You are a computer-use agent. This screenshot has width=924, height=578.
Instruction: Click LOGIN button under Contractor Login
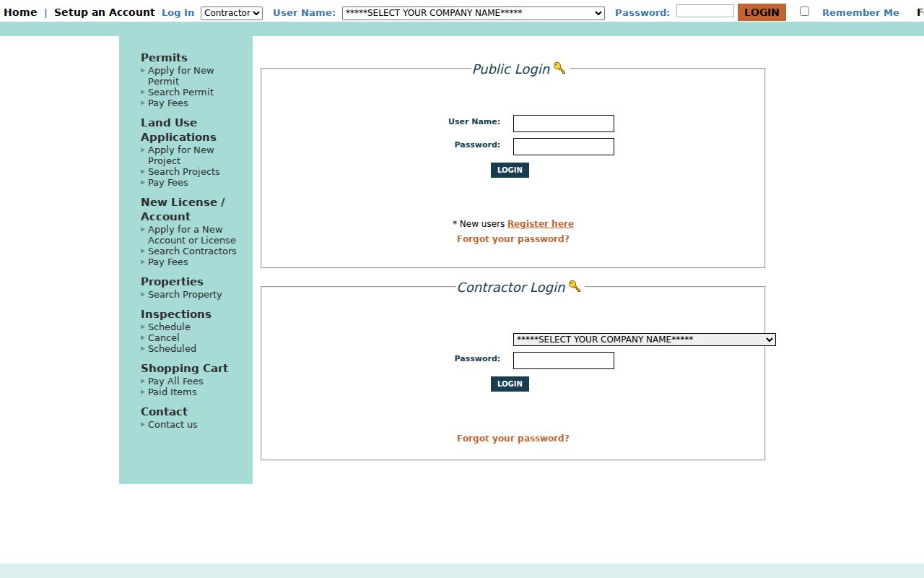[x=510, y=384]
